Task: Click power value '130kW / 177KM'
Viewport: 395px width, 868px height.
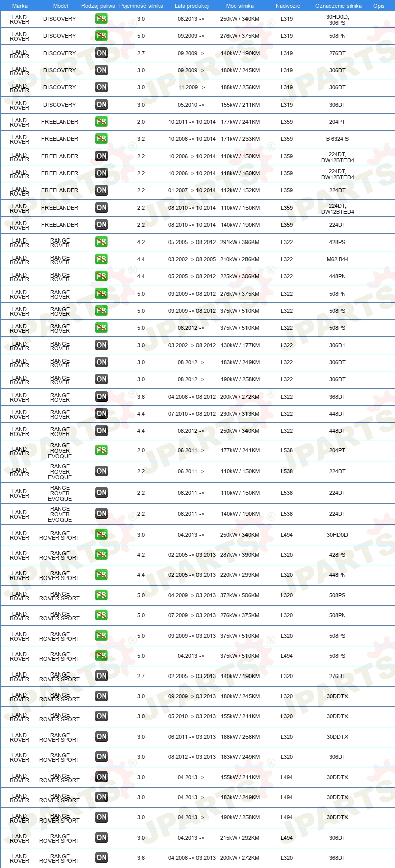Action: coord(240,345)
